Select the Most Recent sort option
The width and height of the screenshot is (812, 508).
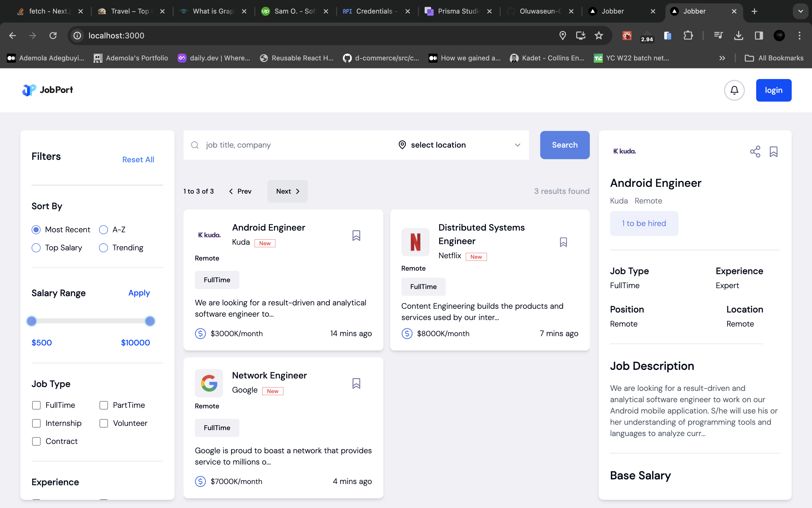36,229
